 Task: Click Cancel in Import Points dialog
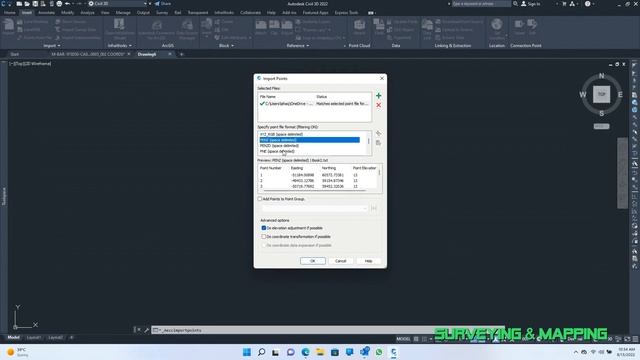tap(340, 261)
